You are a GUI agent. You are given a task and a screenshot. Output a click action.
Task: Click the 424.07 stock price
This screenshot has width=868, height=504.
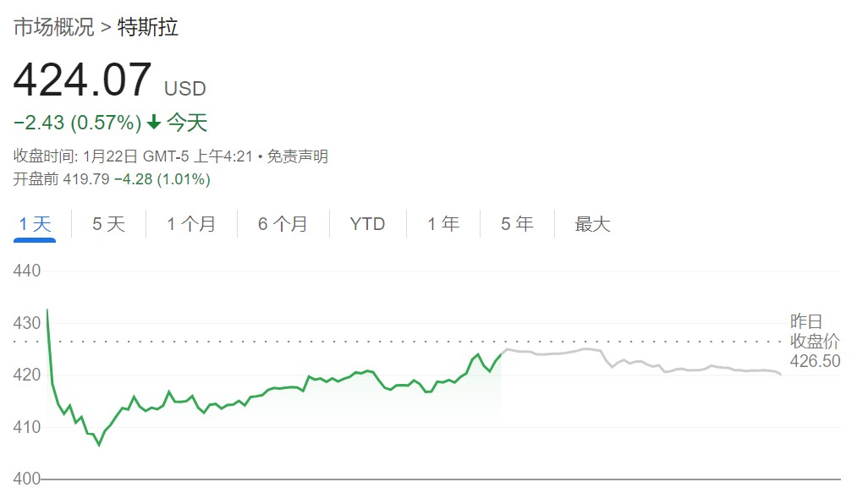tap(82, 79)
